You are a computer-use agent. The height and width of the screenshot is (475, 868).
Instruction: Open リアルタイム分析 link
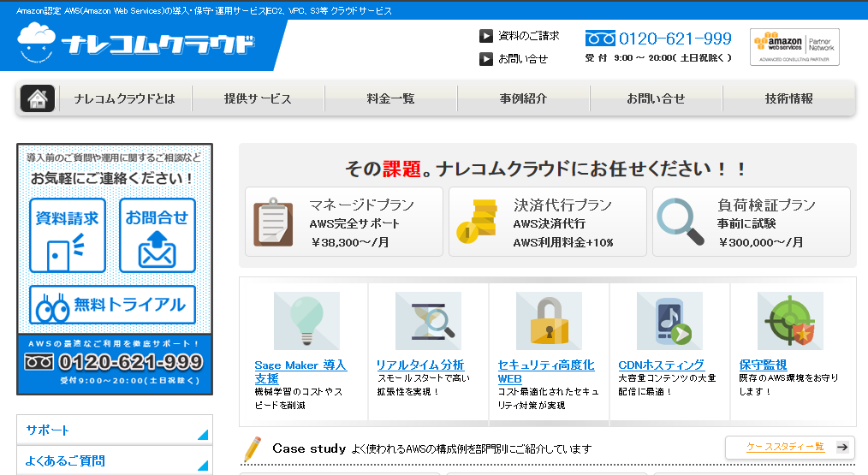pyautogui.click(x=420, y=365)
